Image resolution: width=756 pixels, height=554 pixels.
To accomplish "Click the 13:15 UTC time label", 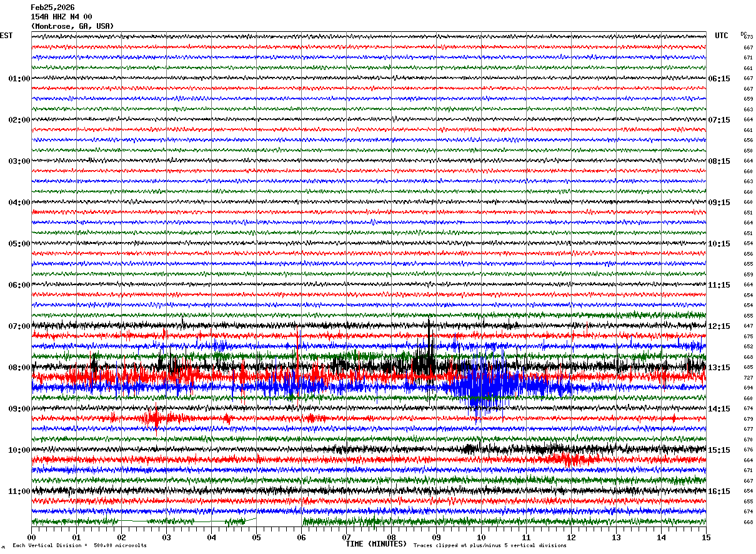I will (x=719, y=368).
